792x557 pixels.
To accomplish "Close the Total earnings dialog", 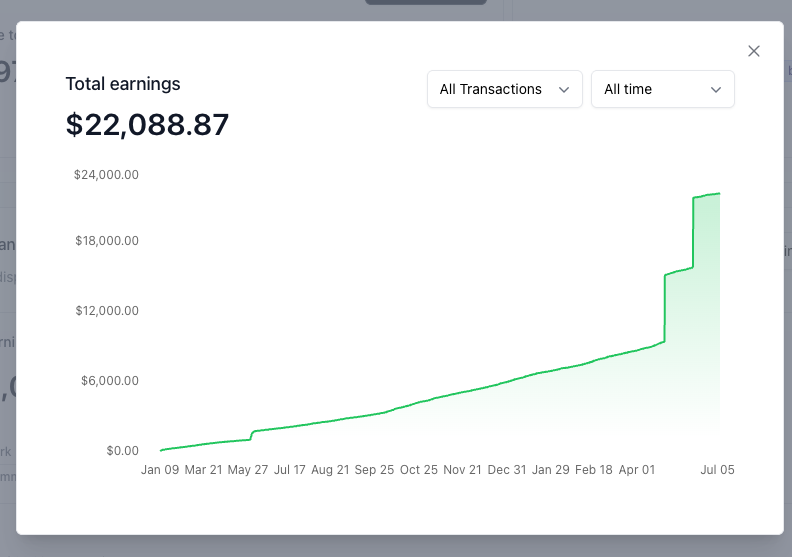I will [x=754, y=51].
